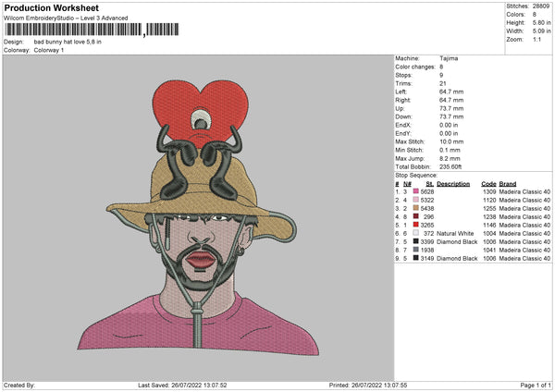This screenshot has width=555, height=392.
Task: Click 'Natural White' description in stop 6
Action: click(x=455, y=234)
